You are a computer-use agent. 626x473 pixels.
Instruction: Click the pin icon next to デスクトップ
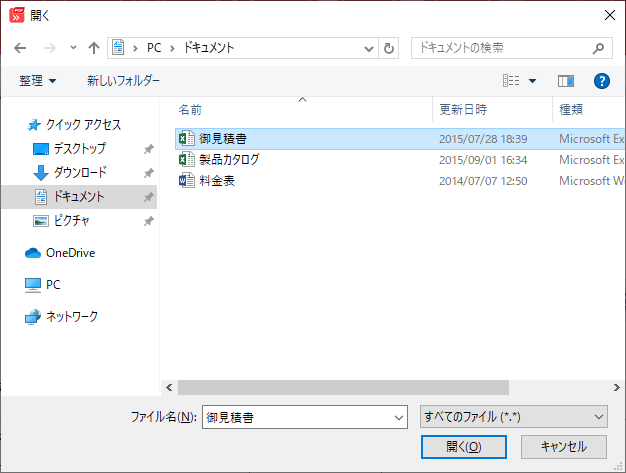pyautogui.click(x=149, y=149)
